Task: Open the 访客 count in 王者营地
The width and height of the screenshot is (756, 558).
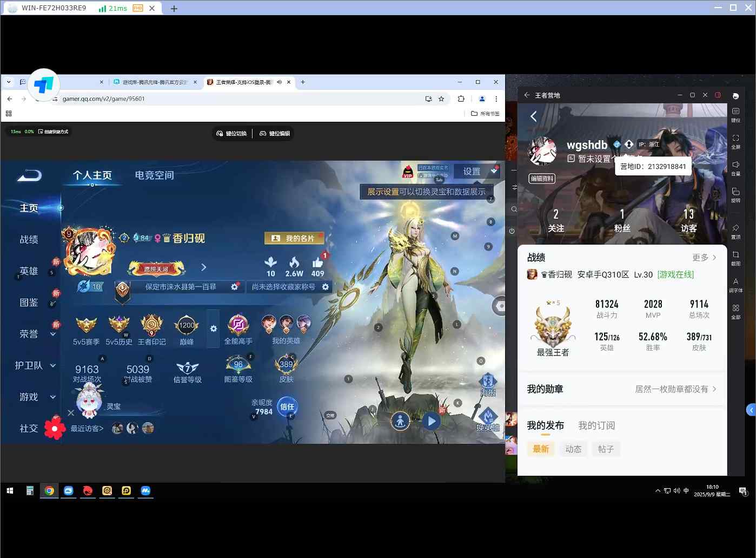Action: coord(688,221)
